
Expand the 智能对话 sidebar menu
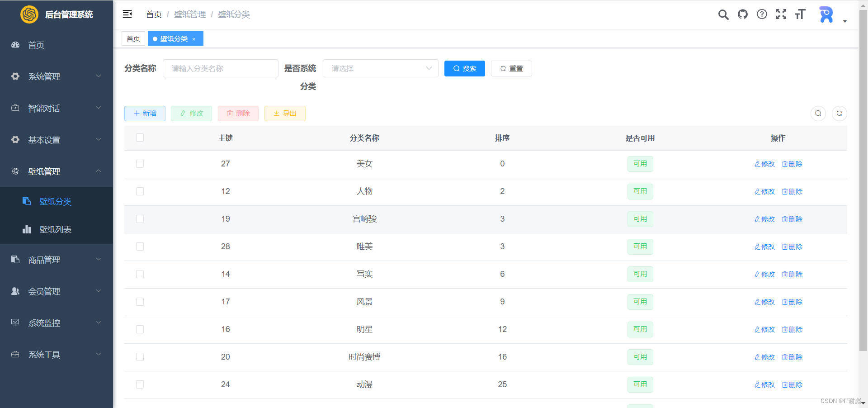tap(57, 108)
